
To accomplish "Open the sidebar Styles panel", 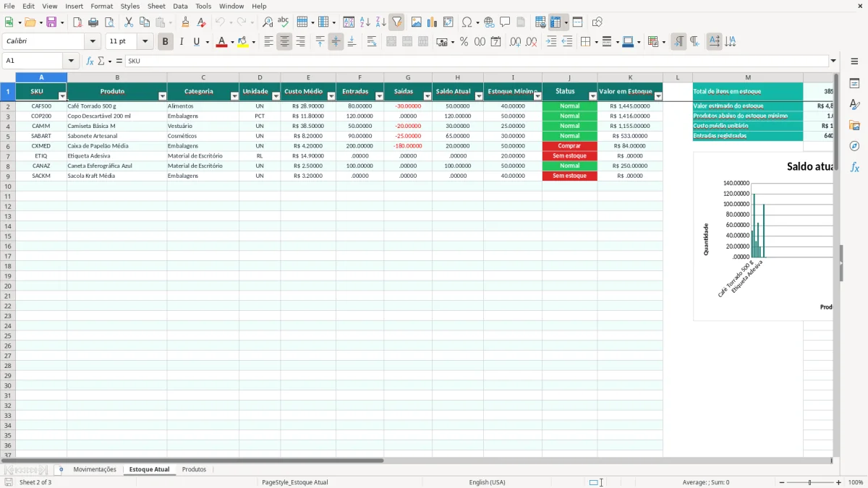I will pos(854,104).
